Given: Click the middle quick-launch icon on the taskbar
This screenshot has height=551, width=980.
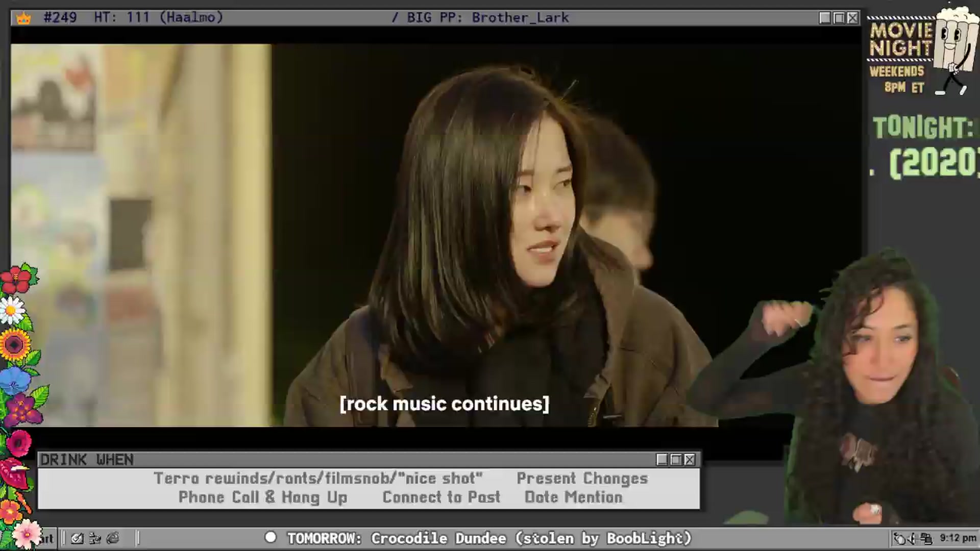Looking at the screenshot, I should pos(95,538).
